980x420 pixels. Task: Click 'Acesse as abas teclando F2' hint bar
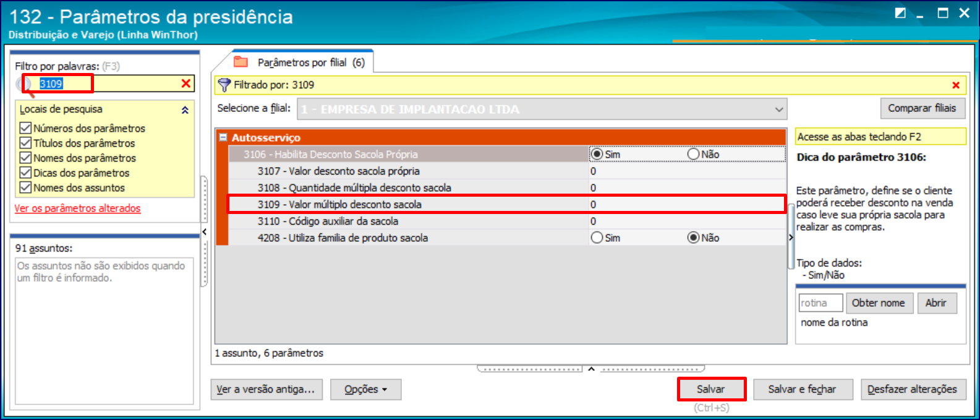pos(880,137)
